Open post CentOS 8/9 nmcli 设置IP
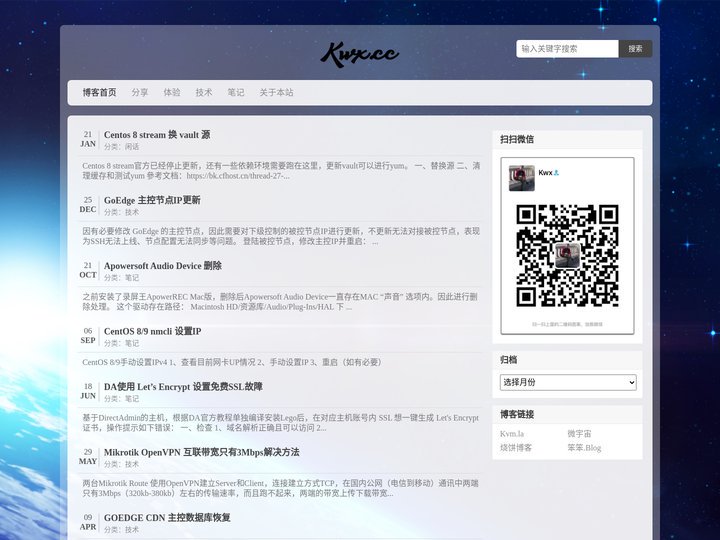Image resolution: width=720 pixels, height=540 pixels. (x=152, y=332)
